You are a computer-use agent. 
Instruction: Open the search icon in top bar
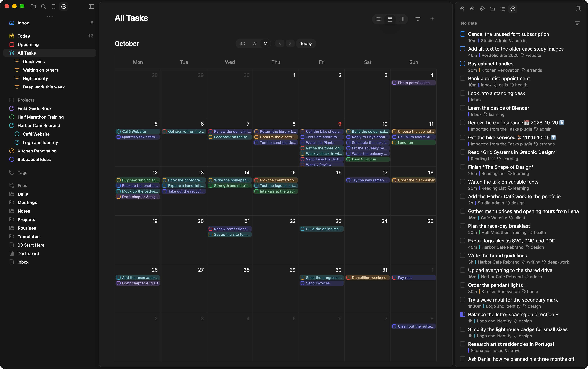point(43,7)
